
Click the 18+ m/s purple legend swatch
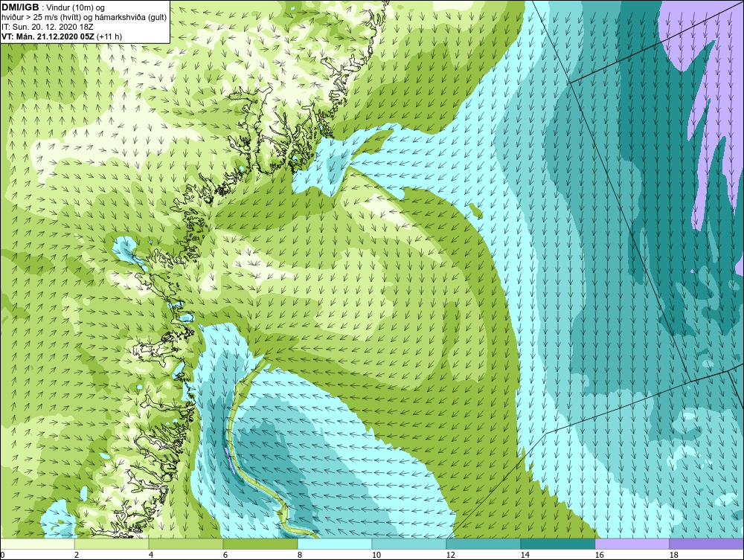tap(706, 544)
